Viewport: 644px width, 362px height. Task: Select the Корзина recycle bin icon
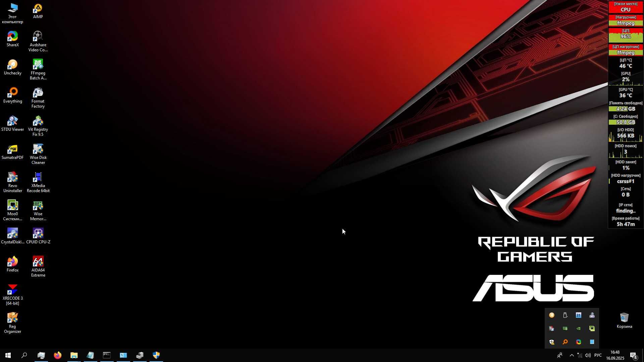point(624,320)
